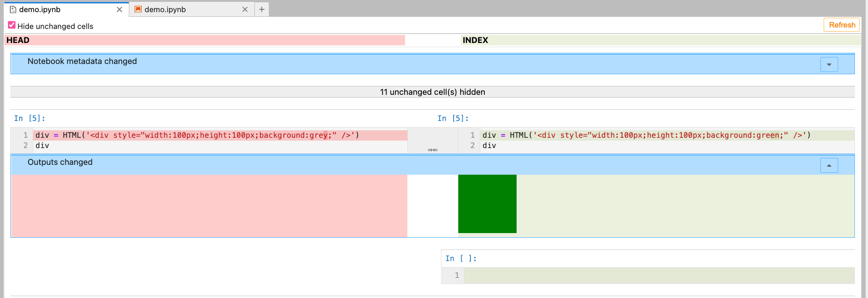
Task: Click the HEAD code line containing grey
Action: pos(220,135)
